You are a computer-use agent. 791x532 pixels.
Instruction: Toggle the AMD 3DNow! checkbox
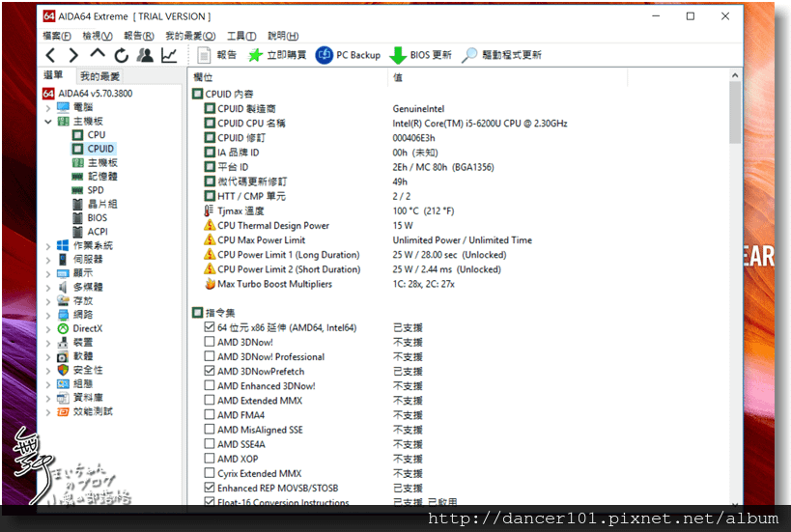point(210,342)
